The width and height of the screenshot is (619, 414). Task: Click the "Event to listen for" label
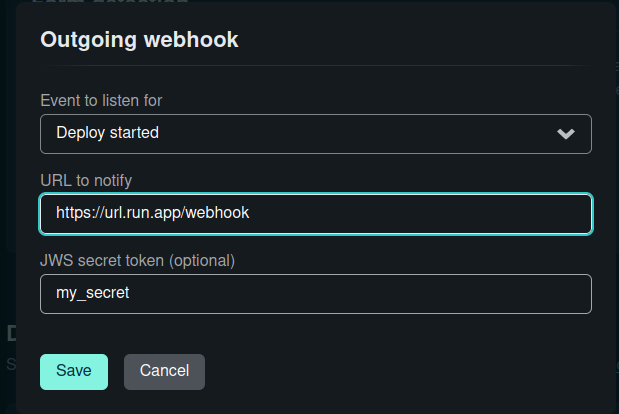(x=101, y=101)
